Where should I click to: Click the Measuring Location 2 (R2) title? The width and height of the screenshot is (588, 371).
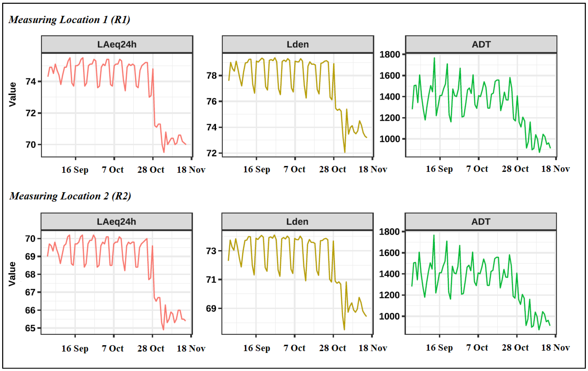pyautogui.click(x=70, y=196)
